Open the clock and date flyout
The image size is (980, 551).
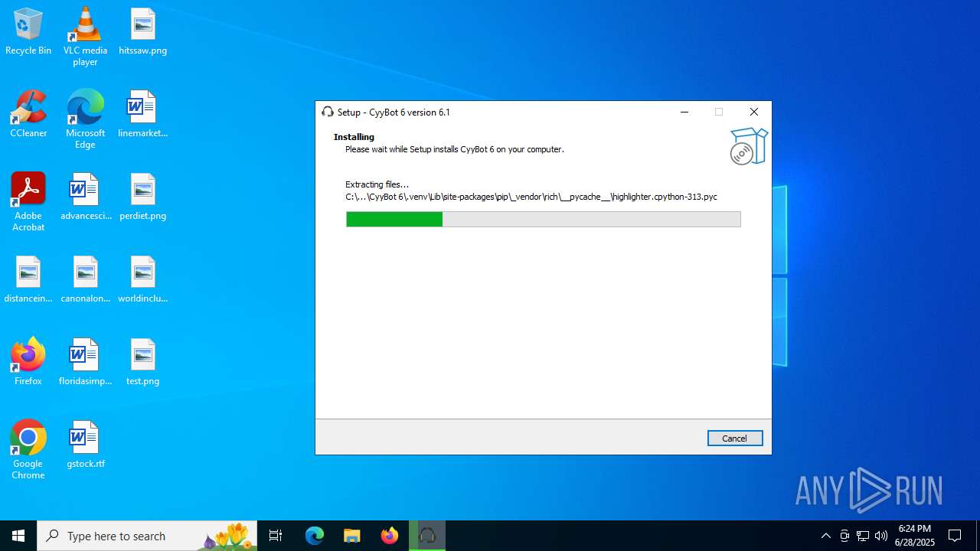point(915,536)
